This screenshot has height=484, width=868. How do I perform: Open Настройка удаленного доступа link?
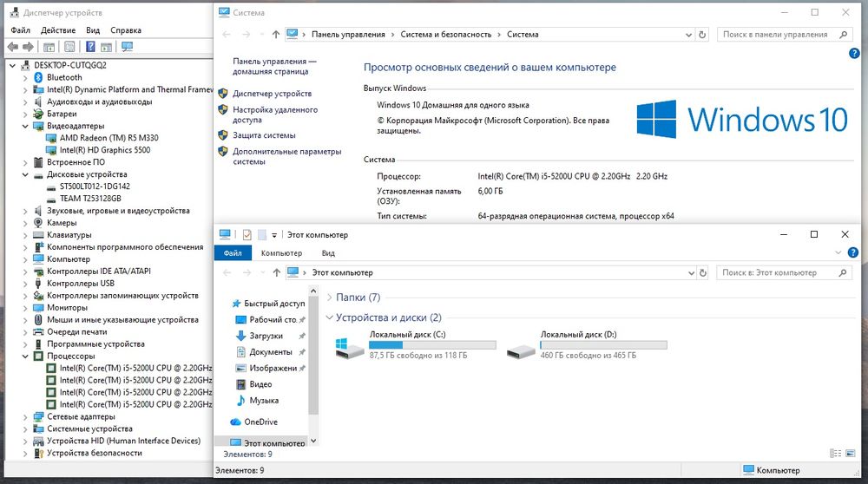click(x=275, y=114)
